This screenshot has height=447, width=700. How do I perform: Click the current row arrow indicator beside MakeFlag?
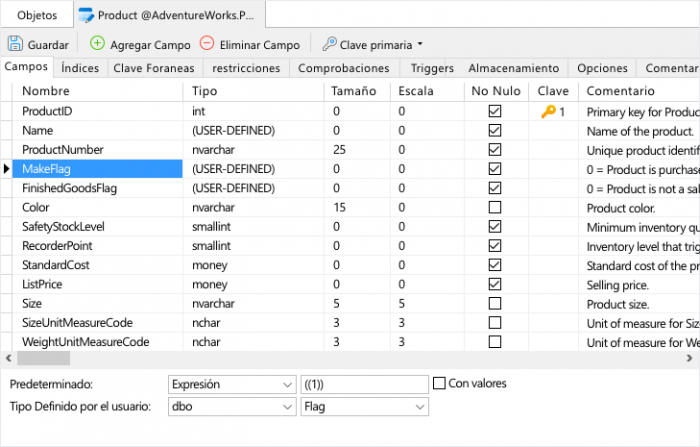click(x=6, y=169)
